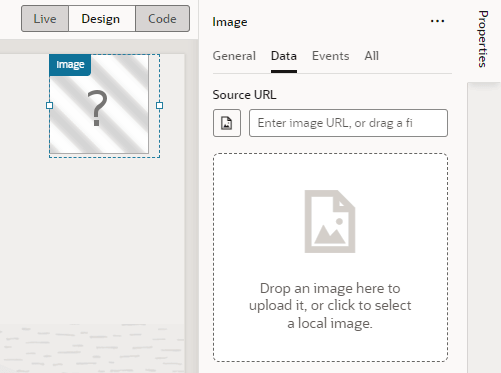Click the right handle of the selected image
This screenshot has height=373, width=501.
[159, 106]
